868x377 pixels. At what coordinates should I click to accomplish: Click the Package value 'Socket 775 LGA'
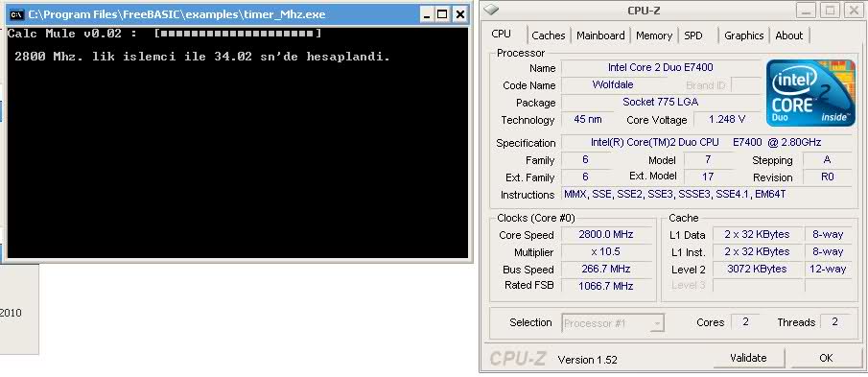point(661,103)
